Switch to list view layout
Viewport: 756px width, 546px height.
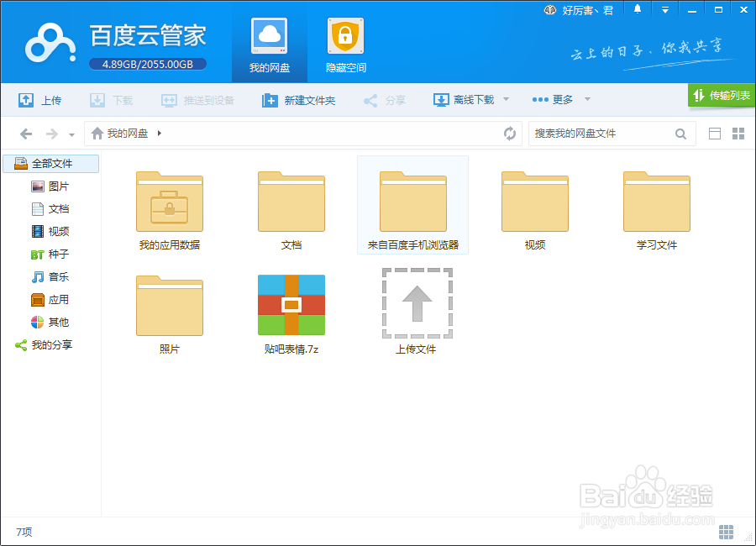pos(715,134)
